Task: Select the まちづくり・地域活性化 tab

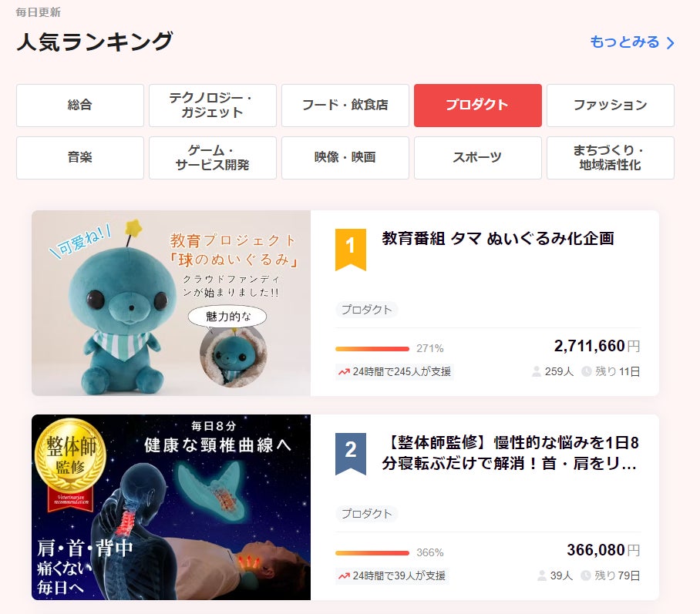Action: [x=611, y=158]
